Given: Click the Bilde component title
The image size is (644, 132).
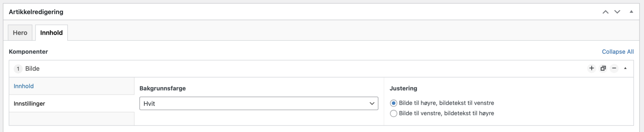Looking at the screenshot, I should point(33,69).
